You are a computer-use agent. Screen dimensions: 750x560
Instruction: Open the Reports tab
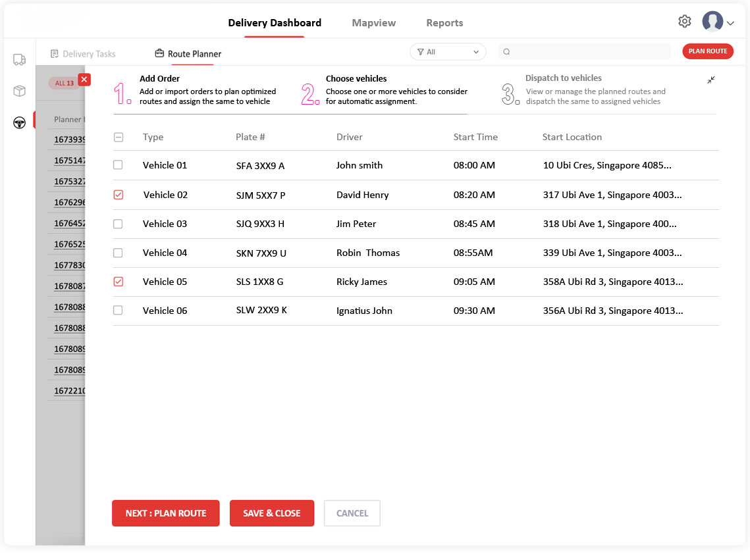(444, 23)
